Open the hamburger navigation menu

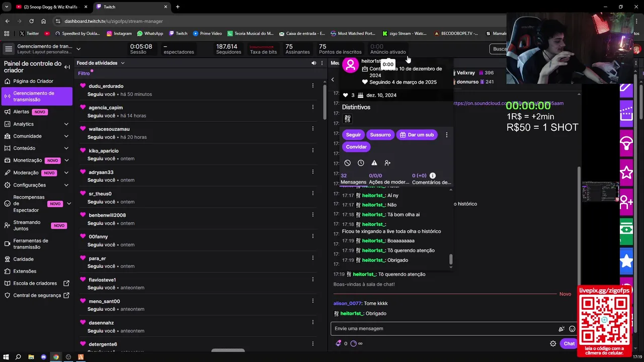[9, 49]
